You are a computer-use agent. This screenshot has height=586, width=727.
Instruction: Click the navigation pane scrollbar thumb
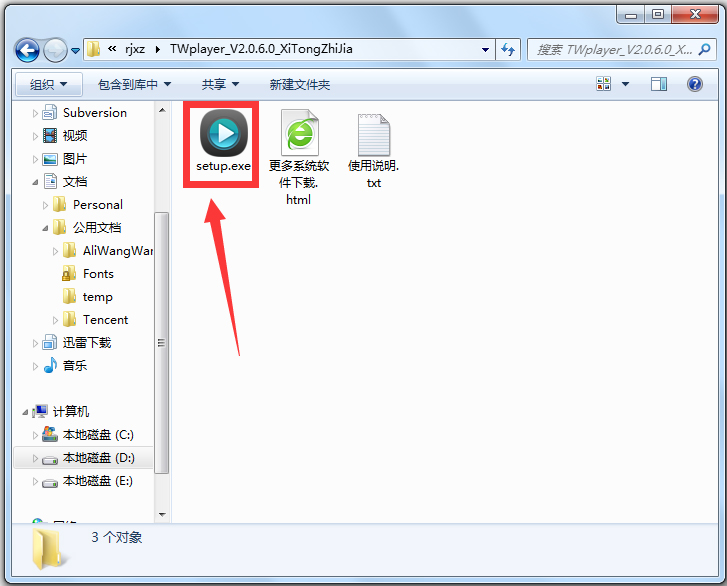pos(161,343)
